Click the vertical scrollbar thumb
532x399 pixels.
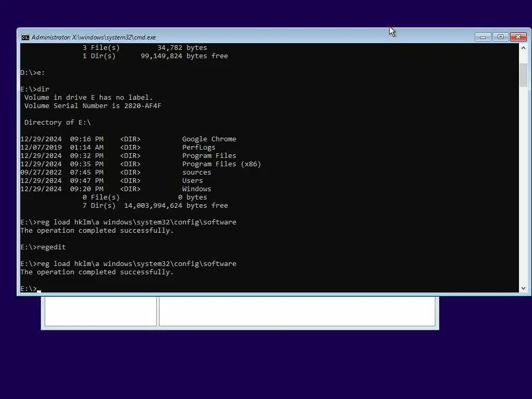click(x=523, y=75)
